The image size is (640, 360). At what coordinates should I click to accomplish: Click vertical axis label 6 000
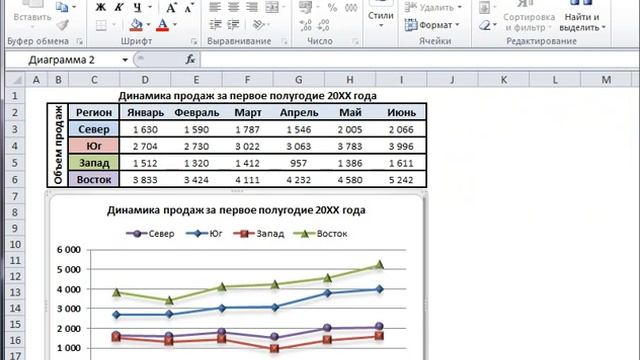[x=69, y=250]
